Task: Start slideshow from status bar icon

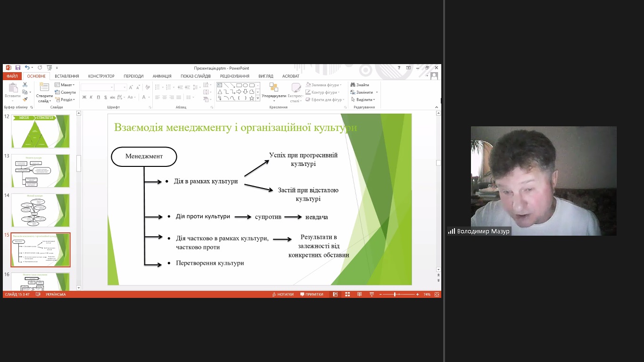Action: 372,294
